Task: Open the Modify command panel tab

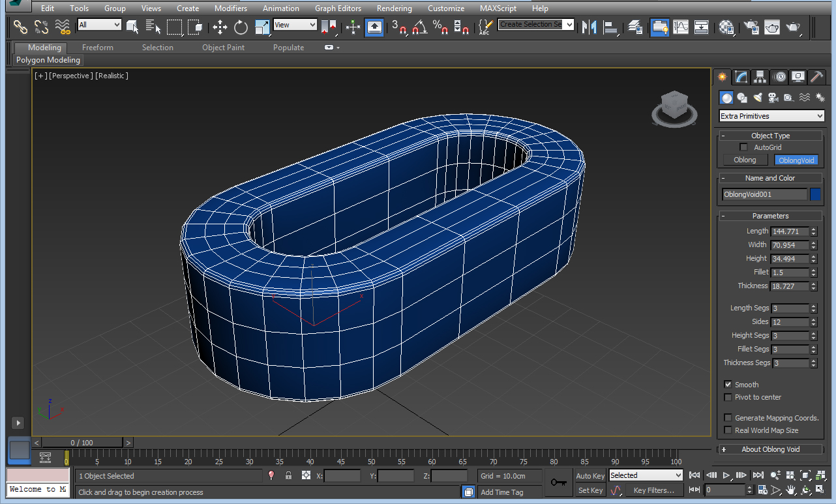Action: click(741, 77)
